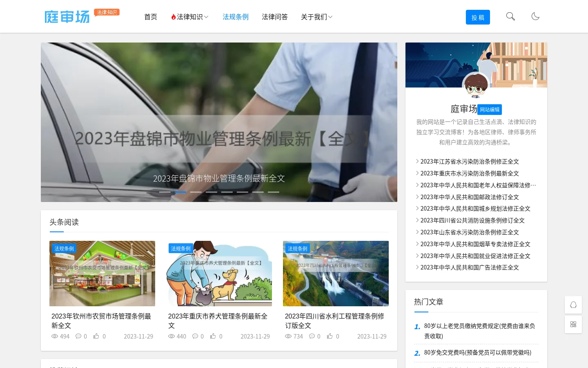Open hot article 80岁免交党费吗

(478, 352)
